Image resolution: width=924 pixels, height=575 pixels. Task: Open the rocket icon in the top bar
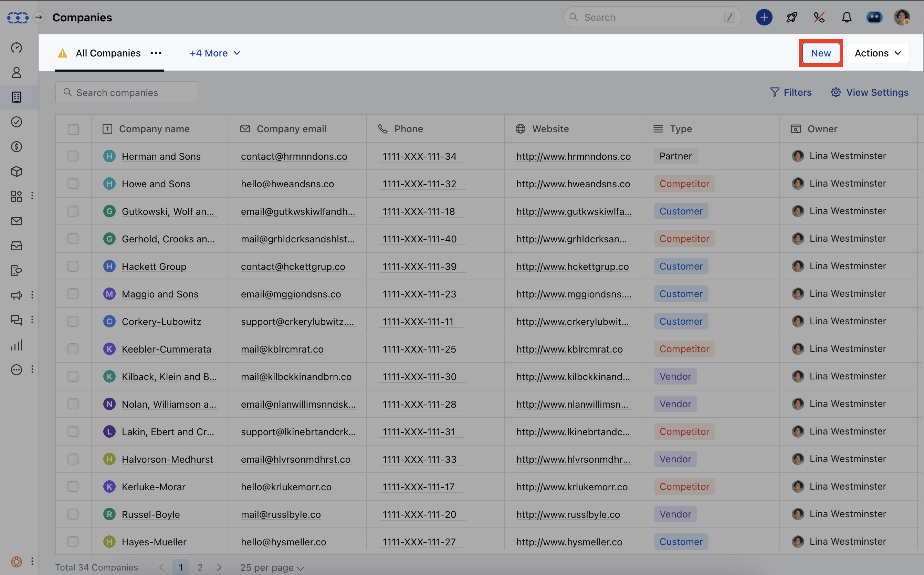792,17
